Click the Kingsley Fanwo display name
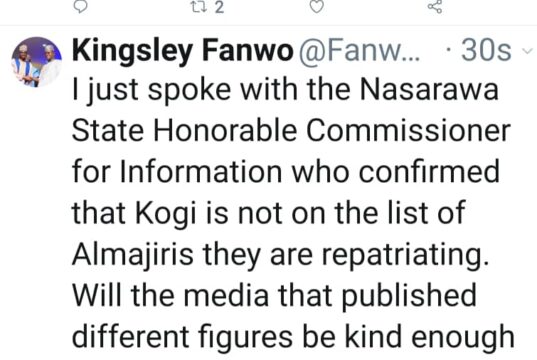 [183, 51]
